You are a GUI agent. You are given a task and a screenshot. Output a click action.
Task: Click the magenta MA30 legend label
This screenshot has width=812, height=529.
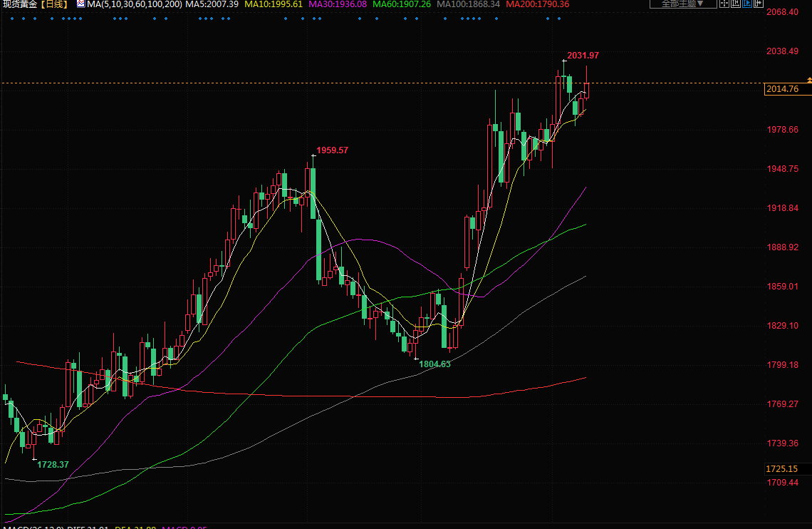coord(338,4)
